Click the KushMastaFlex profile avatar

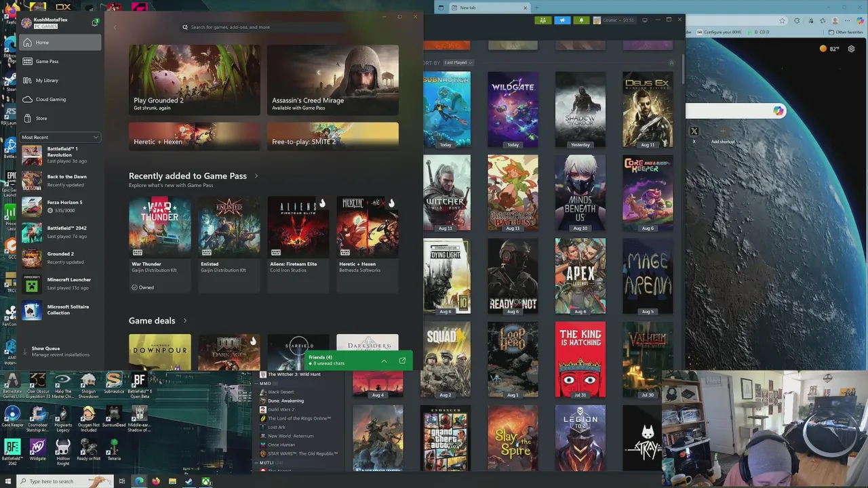point(26,23)
